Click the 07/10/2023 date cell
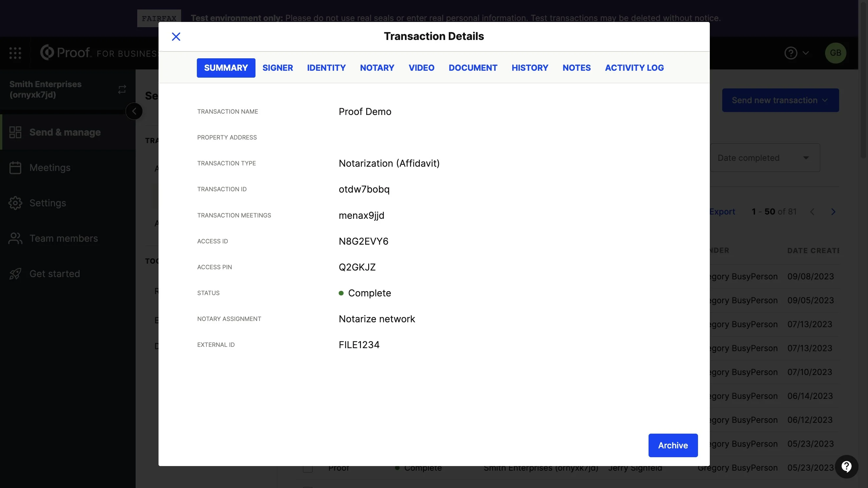Screen dimensions: 868x488 (x=810, y=372)
